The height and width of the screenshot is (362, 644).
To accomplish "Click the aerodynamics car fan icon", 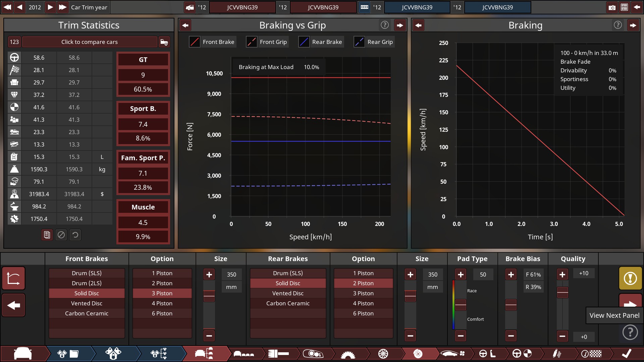I will pos(452,354).
